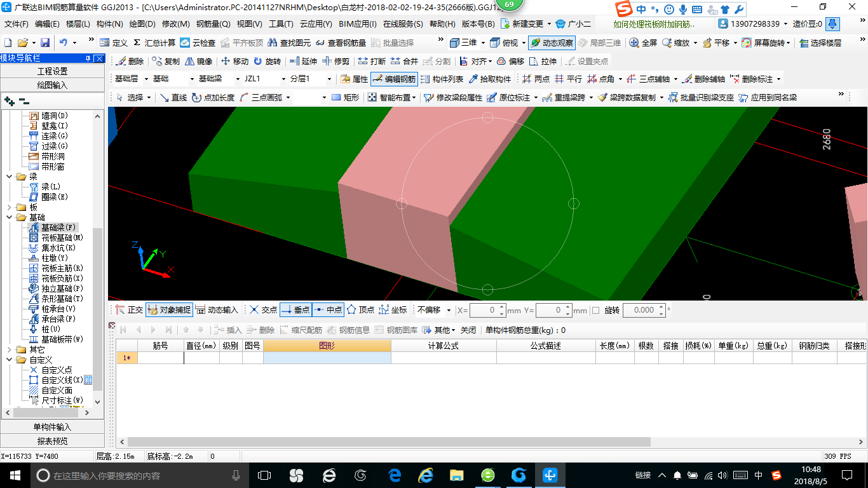Open 属性 properties panel

click(354, 79)
